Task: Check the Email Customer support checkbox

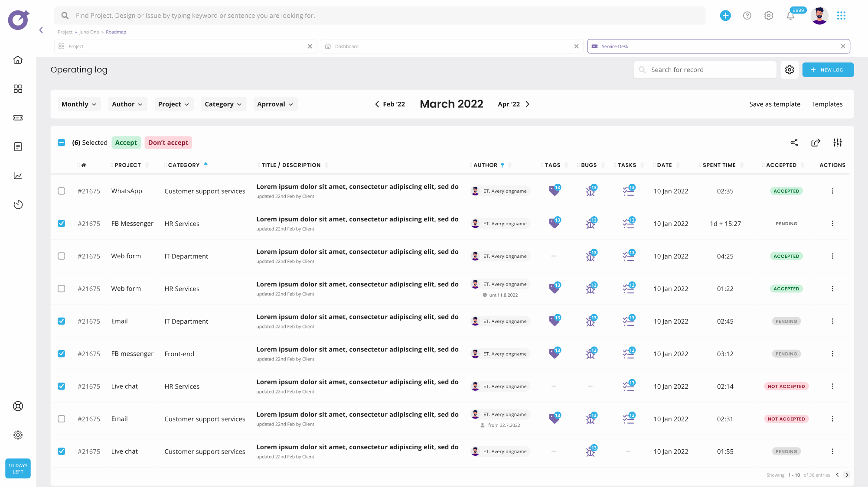Action: click(x=62, y=419)
